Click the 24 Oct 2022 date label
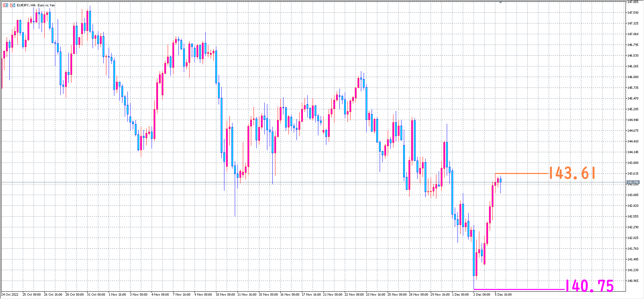644x299 pixels. tap(10, 295)
